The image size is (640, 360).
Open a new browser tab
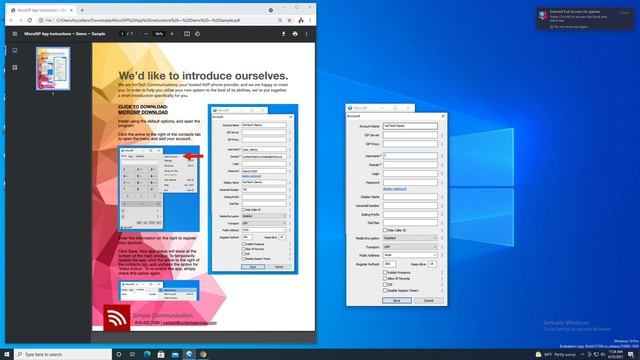82,10
